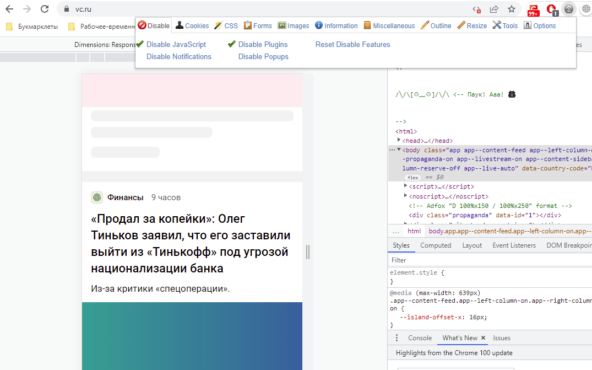Image resolution: width=592 pixels, height=370 pixels.
Task: Switch to the Styles tab
Action: tap(401, 245)
